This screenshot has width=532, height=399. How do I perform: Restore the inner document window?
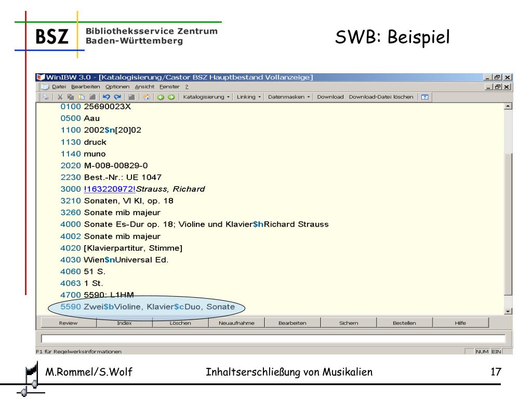pyautogui.click(x=497, y=87)
